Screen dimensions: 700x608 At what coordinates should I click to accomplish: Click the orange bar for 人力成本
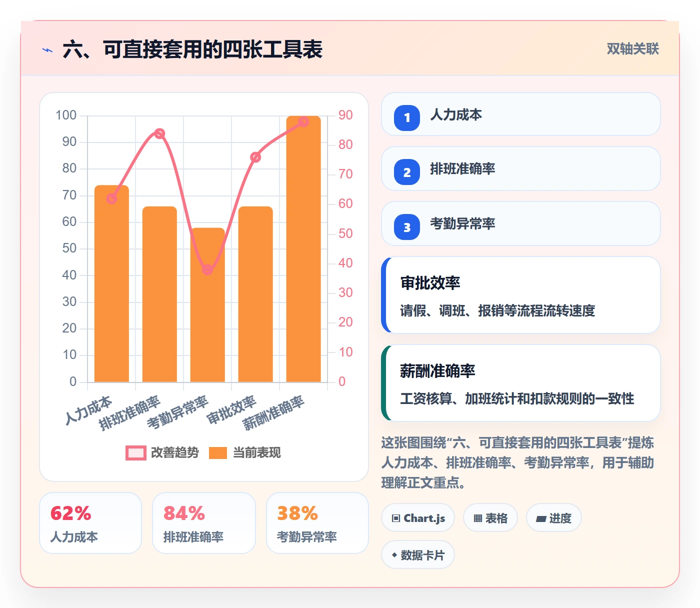(111, 283)
